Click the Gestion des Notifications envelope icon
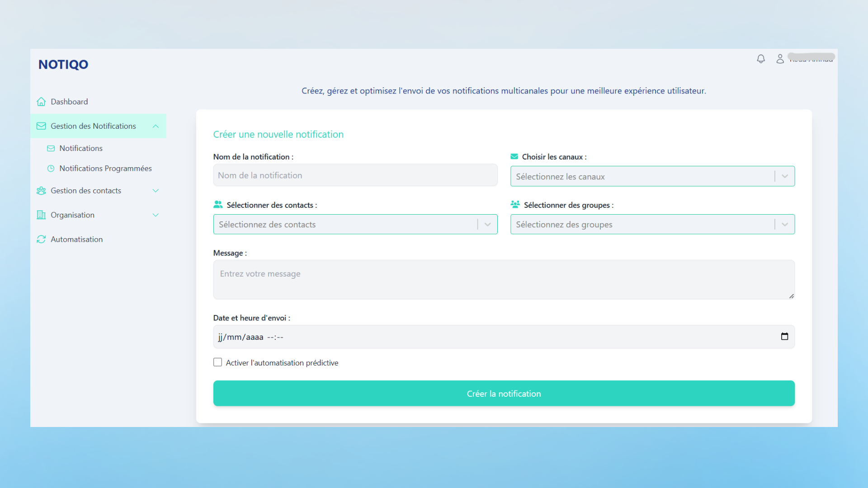The image size is (868, 488). 41,126
